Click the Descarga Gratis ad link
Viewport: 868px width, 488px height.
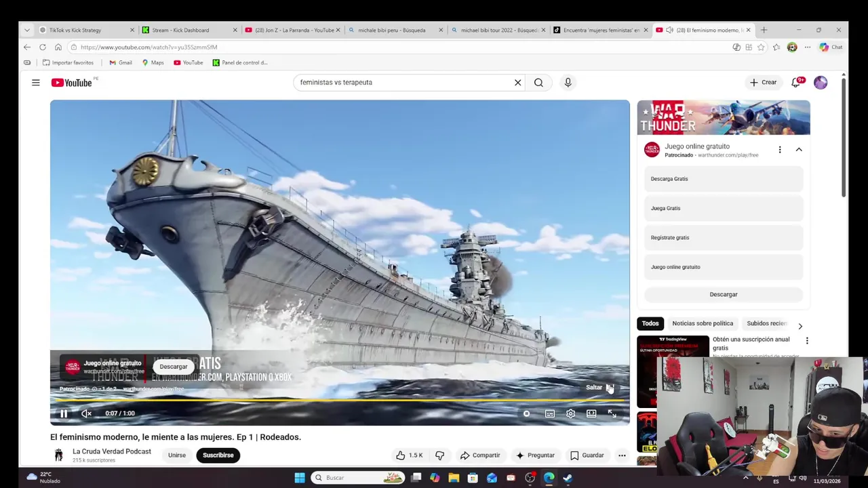(724, 179)
